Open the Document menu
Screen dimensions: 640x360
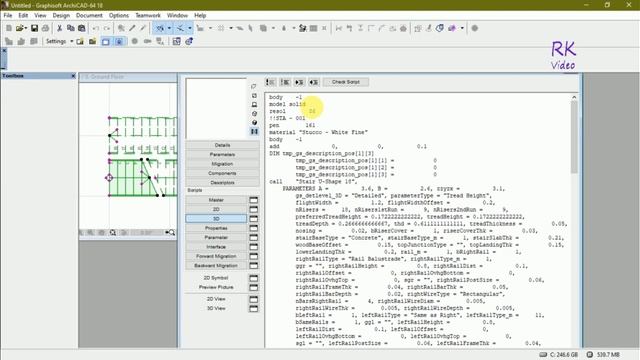tap(89, 16)
